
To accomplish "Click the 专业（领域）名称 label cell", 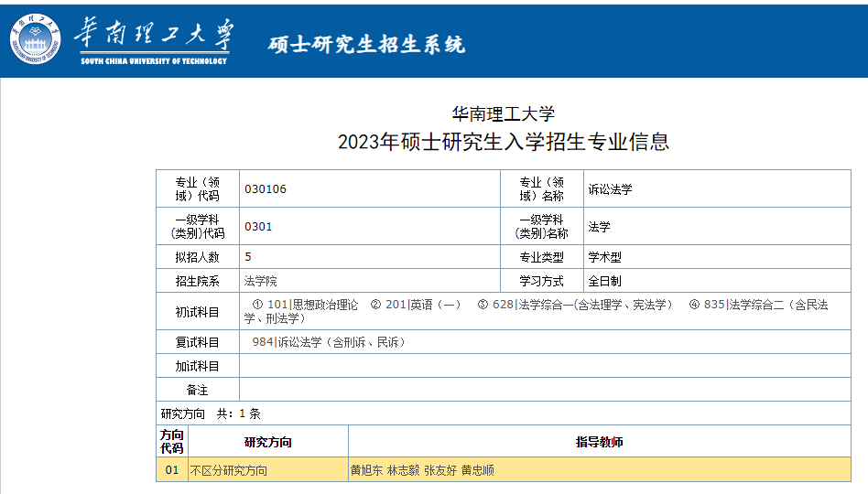I will click(x=541, y=189).
